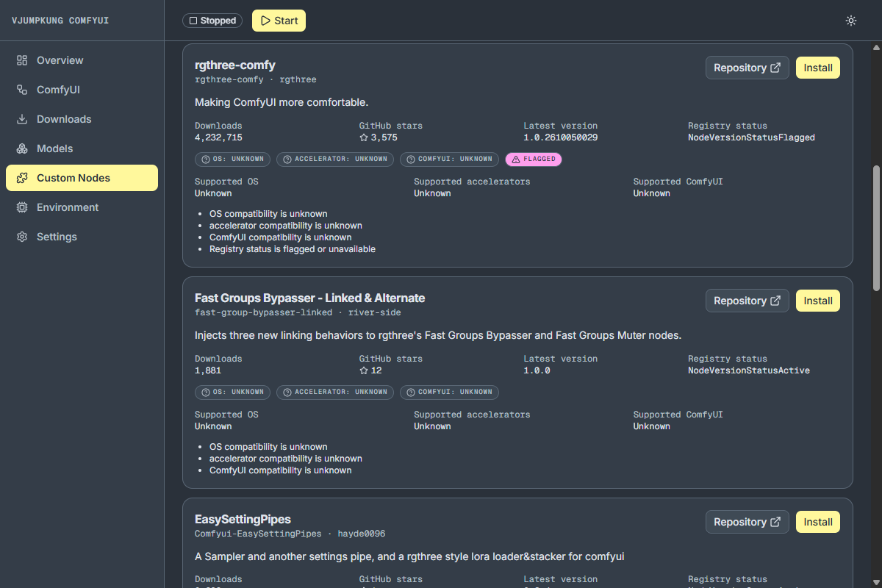The width and height of the screenshot is (882, 588).
Task: Click latest version 1.0.0
Action: click(537, 370)
